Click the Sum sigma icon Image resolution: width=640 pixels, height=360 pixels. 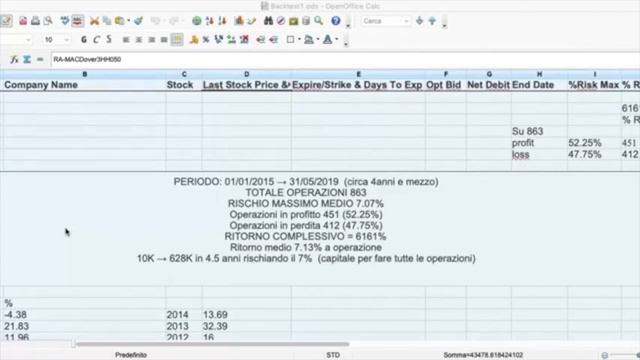coord(27,60)
